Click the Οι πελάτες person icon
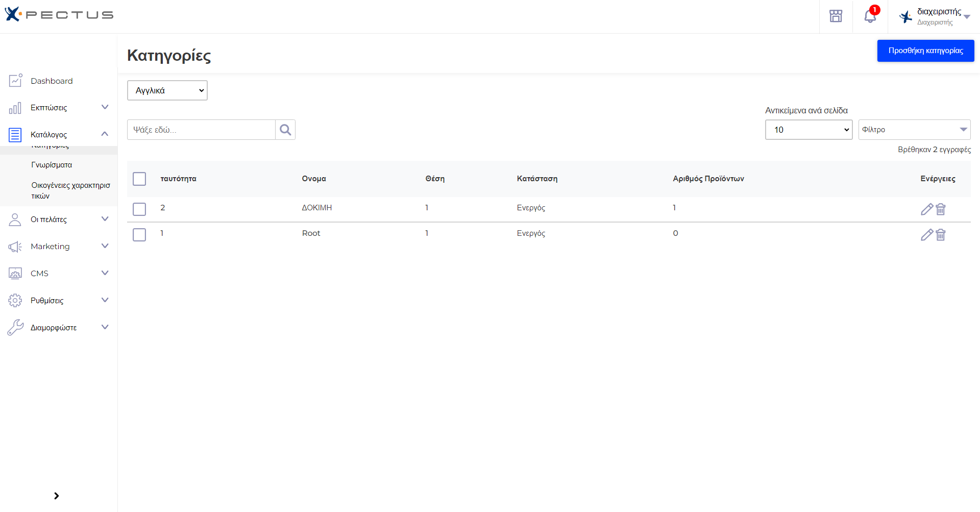The image size is (980, 512). coord(15,220)
